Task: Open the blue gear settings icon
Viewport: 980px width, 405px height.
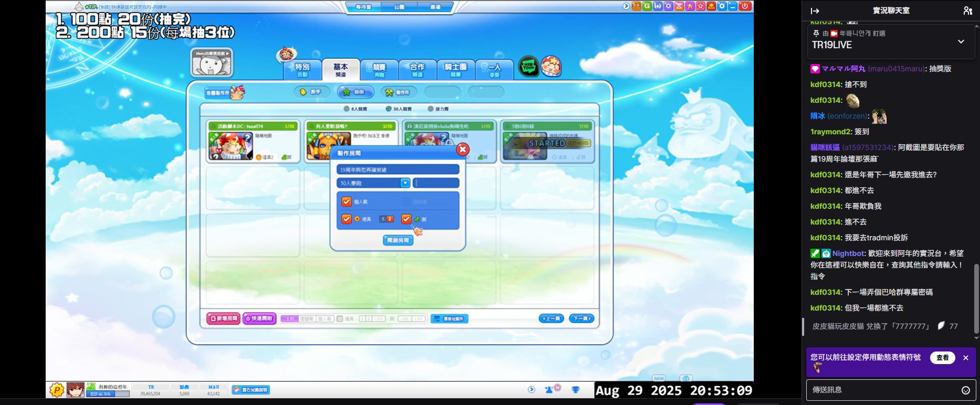Action: click(x=722, y=6)
